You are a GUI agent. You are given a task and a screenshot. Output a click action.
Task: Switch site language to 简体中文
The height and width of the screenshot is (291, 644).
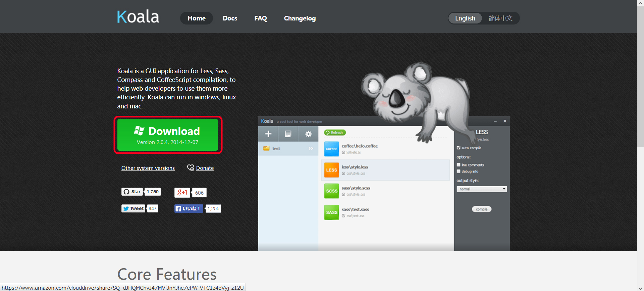click(500, 18)
